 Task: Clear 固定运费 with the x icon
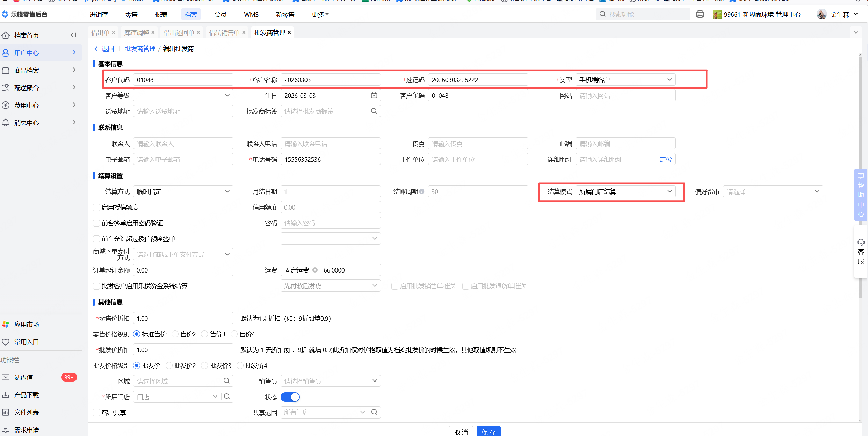point(315,270)
